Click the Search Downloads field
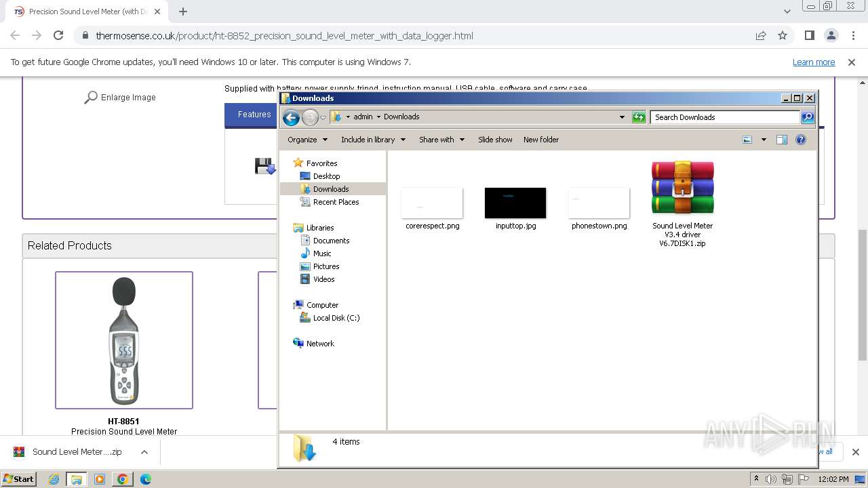 pyautogui.click(x=724, y=117)
